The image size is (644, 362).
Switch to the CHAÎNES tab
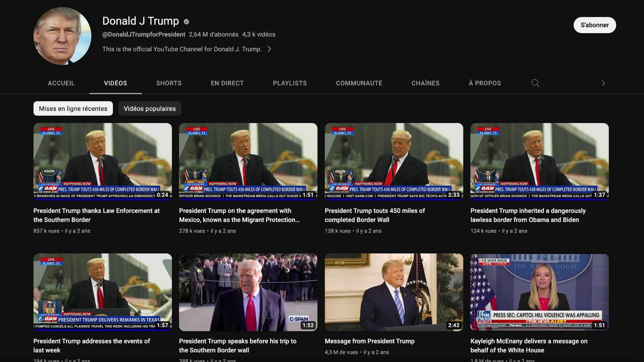coord(425,83)
